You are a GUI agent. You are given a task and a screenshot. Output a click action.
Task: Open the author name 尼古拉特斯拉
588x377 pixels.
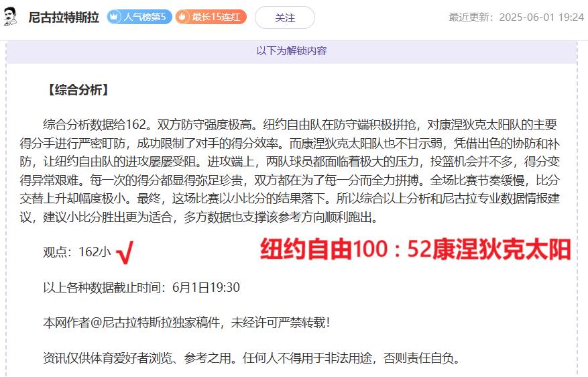(64, 17)
